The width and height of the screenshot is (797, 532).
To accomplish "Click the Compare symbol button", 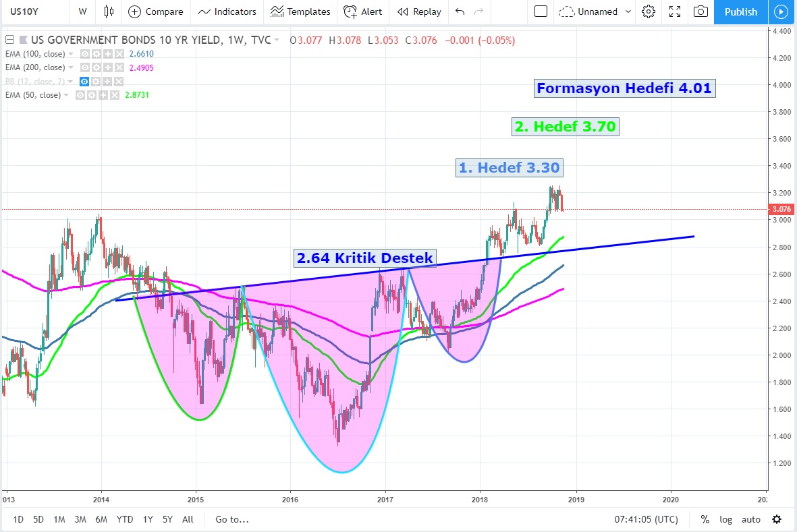I will coord(156,11).
